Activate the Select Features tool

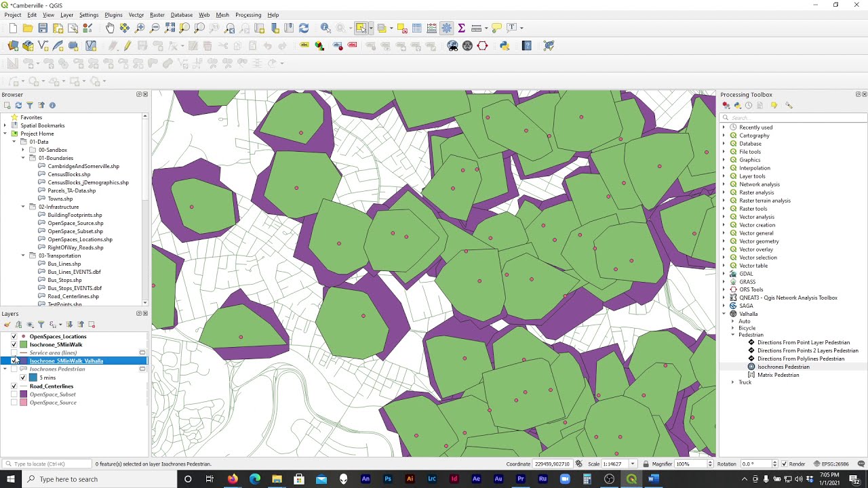tap(361, 28)
